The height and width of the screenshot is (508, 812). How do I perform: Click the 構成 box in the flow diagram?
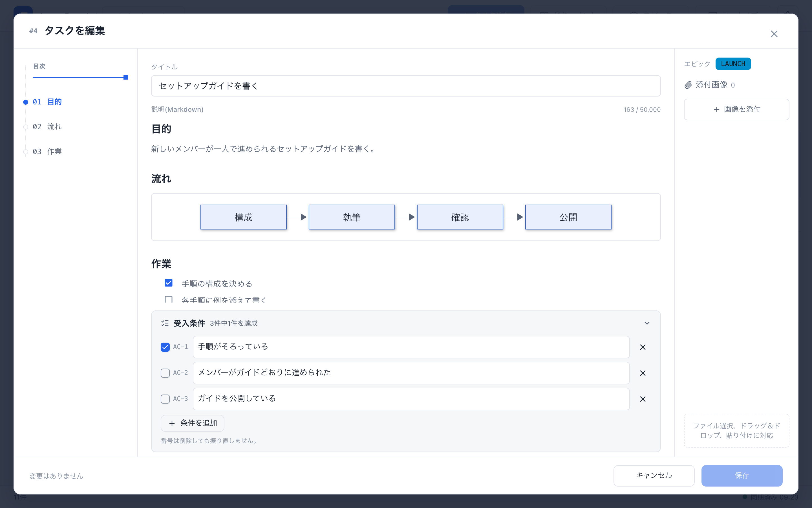[x=244, y=217]
